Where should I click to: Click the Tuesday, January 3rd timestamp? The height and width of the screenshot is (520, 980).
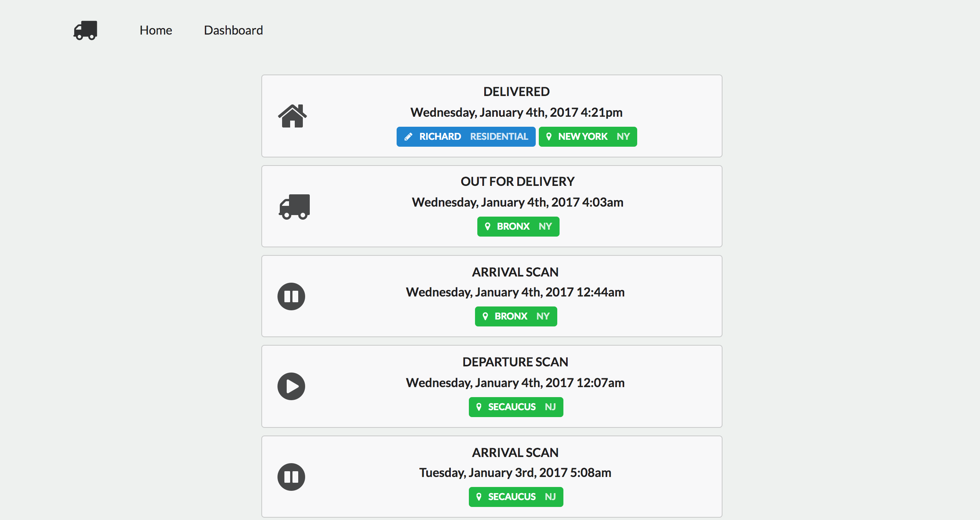coord(515,473)
